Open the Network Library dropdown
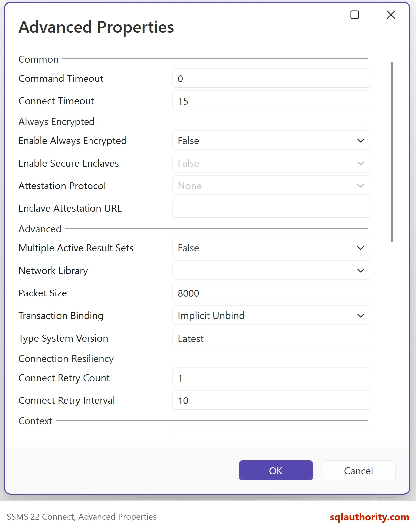 point(271,270)
